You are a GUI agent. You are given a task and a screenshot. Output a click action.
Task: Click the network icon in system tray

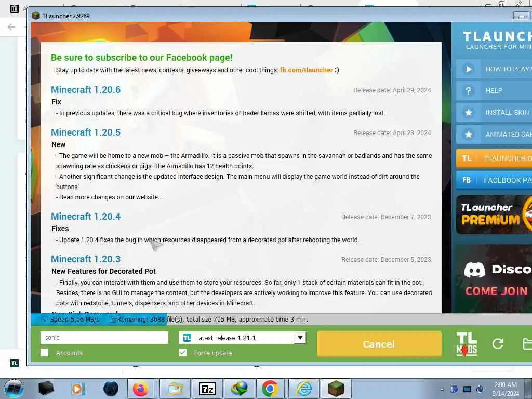(x=467, y=389)
